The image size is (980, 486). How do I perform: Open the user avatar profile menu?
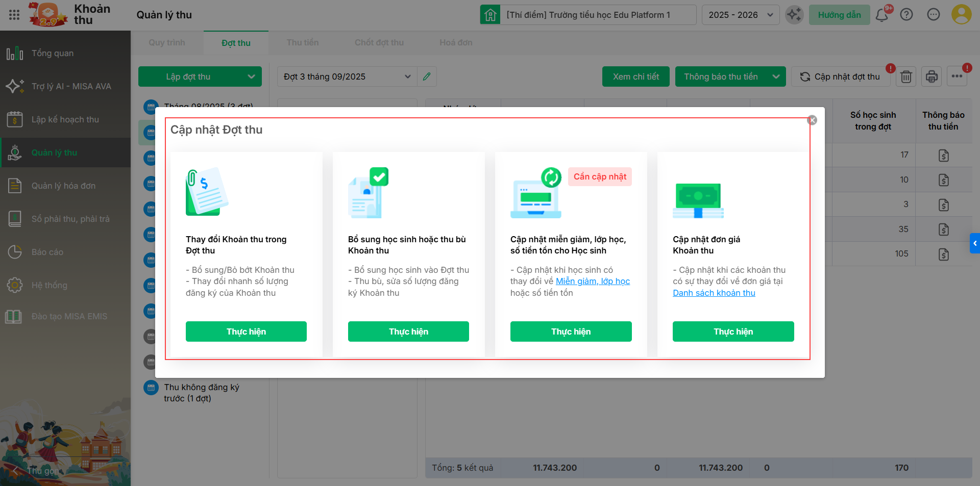(x=961, y=15)
